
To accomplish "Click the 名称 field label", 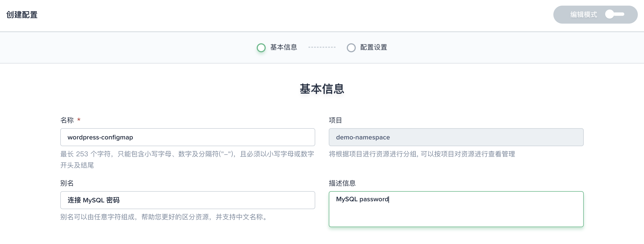I will point(67,120).
